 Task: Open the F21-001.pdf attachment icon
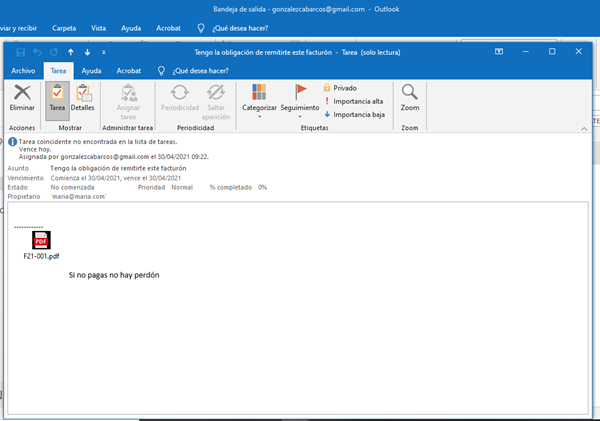[x=41, y=241]
